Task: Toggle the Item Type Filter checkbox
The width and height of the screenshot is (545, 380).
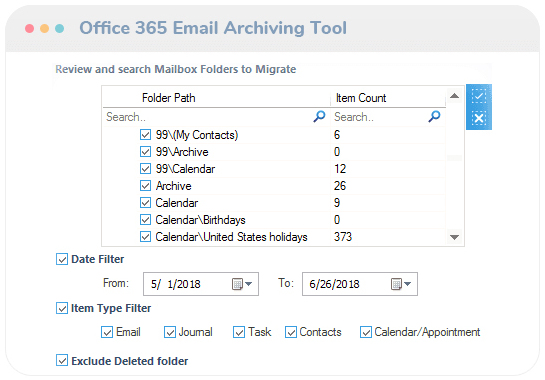Action: (x=62, y=308)
